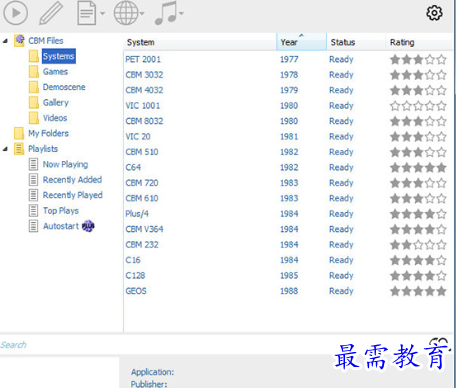Select the CBM 610 entry
Screen dimensions: 456x388
click(142, 198)
